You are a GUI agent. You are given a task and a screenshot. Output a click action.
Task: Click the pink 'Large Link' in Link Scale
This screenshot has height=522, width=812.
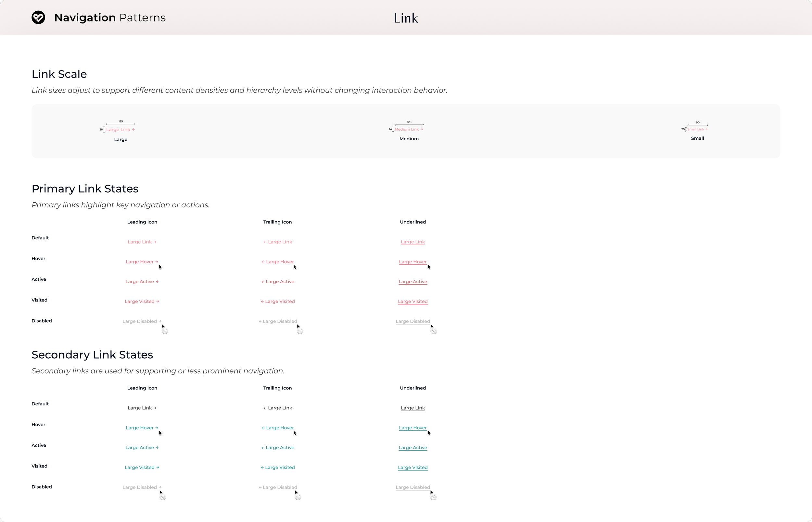(118, 130)
